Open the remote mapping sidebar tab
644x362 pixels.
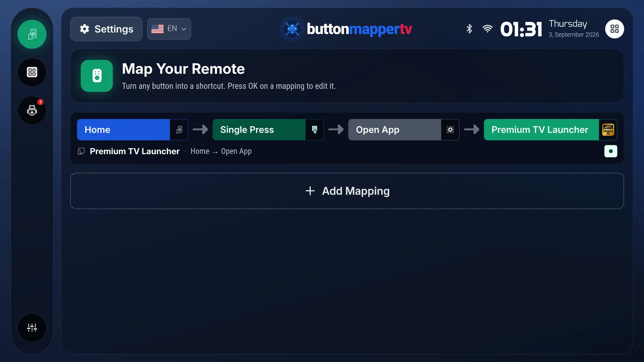[32, 34]
